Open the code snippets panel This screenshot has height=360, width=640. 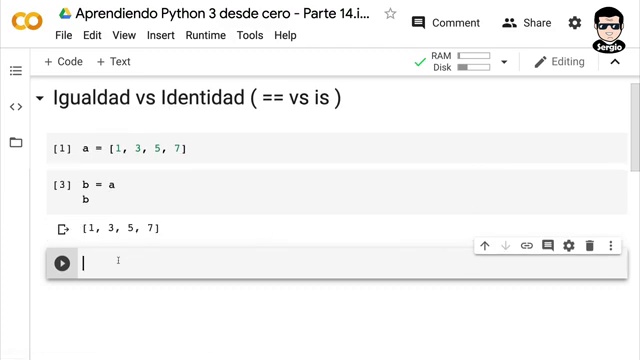[16, 107]
